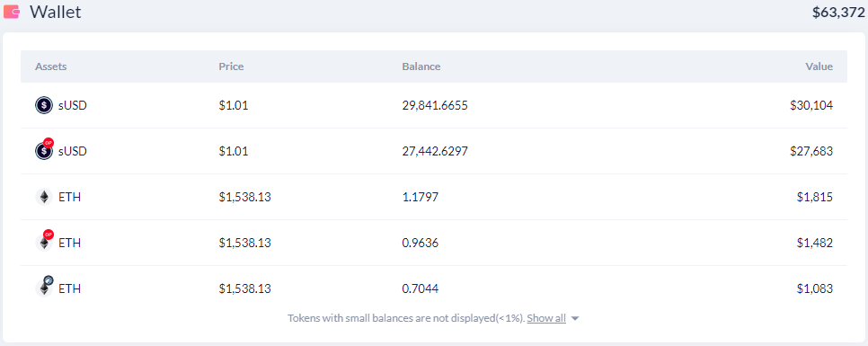Click the sUSD label with balance 27,442.6297
This screenshot has height=346, width=868.
click(x=73, y=151)
